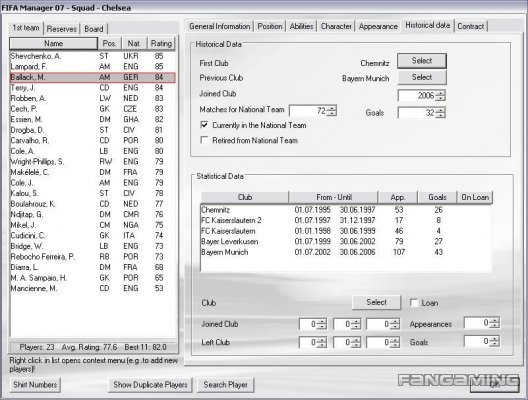The image size is (528, 400).
Task: Click the App. column header
Action: 398,197
